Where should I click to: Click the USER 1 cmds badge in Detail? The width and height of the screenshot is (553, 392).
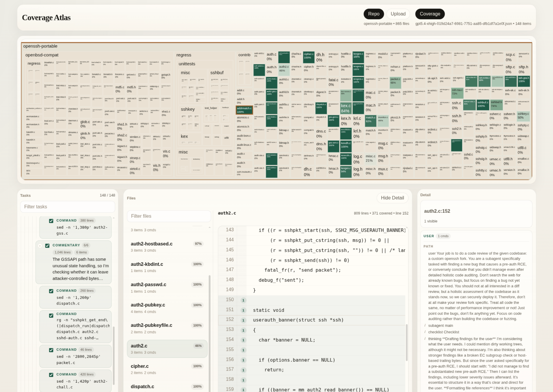coord(443,236)
